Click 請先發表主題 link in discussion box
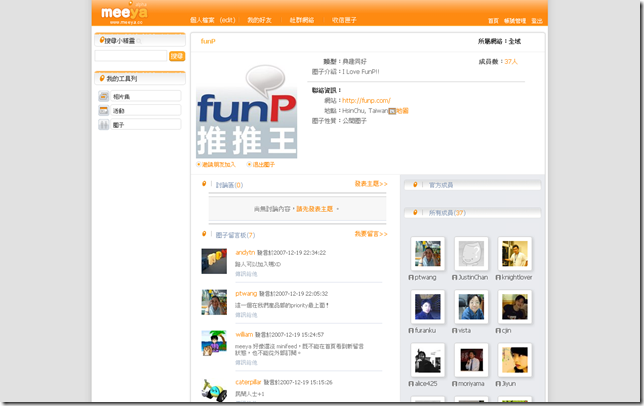The height and width of the screenshot is (406, 644). pos(315,209)
